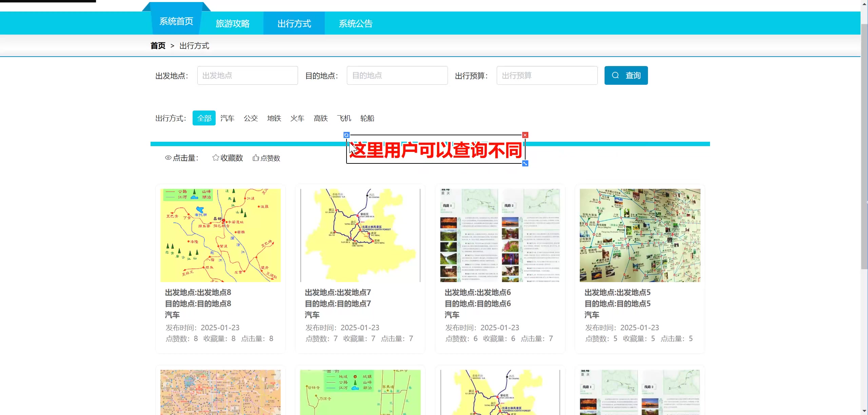Click the thumbs-up icon next to 点赞数
Viewport: 868px width, 415px height.
(256, 158)
